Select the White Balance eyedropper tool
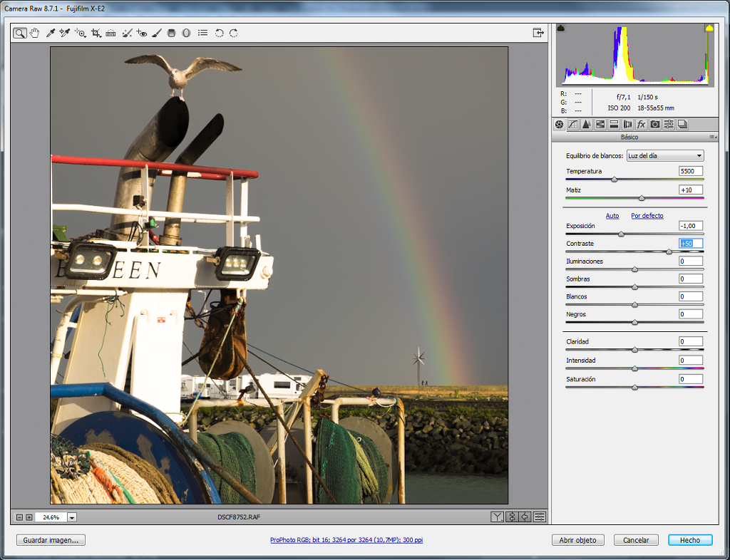730x560 pixels. pos(51,33)
